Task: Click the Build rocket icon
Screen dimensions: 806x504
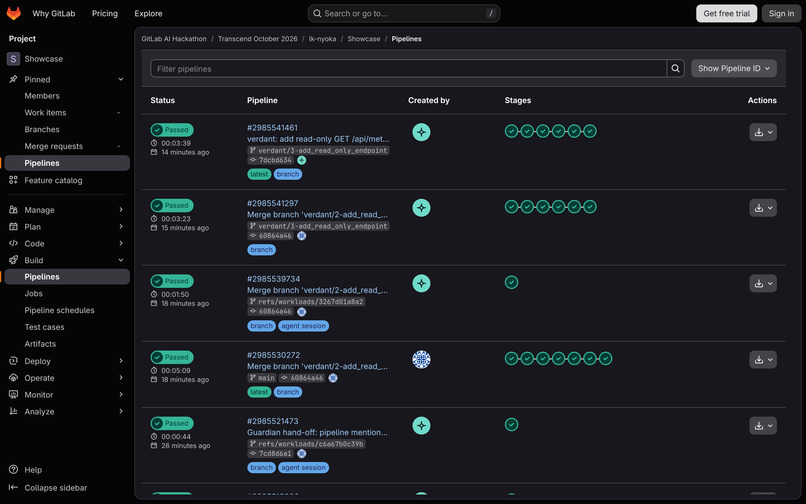Action: click(x=13, y=260)
